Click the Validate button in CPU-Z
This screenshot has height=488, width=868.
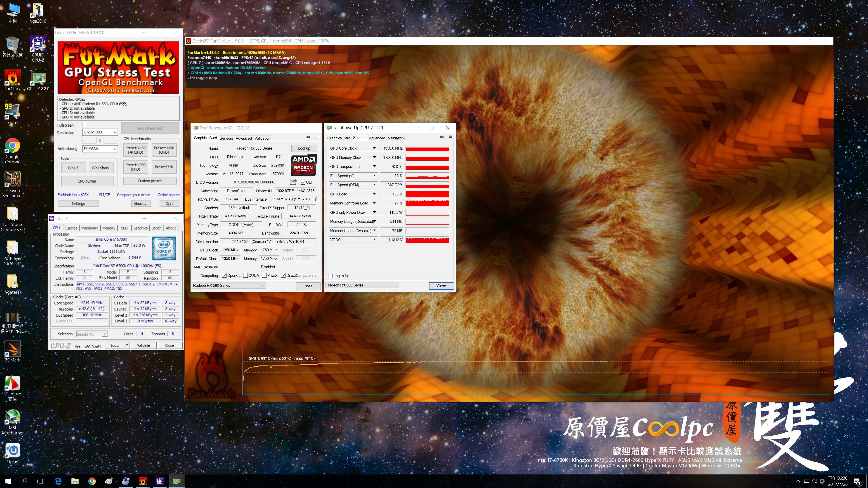click(x=144, y=345)
